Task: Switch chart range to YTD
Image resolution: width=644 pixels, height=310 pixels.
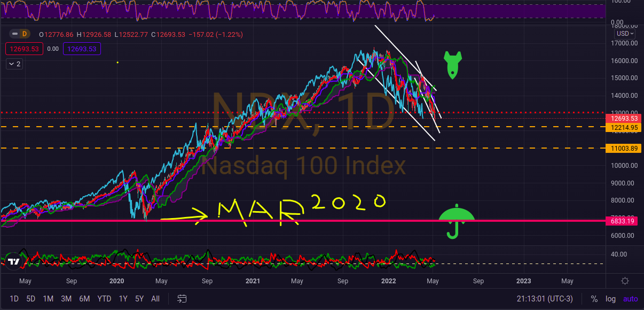Action: click(x=104, y=299)
